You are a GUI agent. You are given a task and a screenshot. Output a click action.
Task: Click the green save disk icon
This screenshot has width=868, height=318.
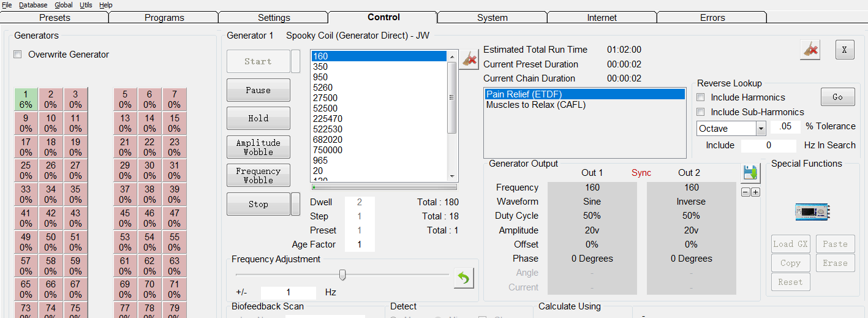pos(751,173)
